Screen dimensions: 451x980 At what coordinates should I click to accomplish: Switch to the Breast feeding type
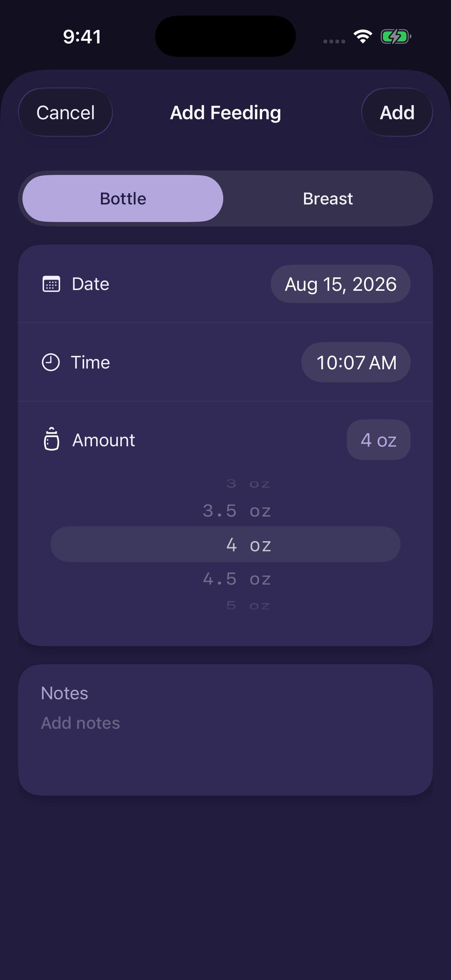328,198
